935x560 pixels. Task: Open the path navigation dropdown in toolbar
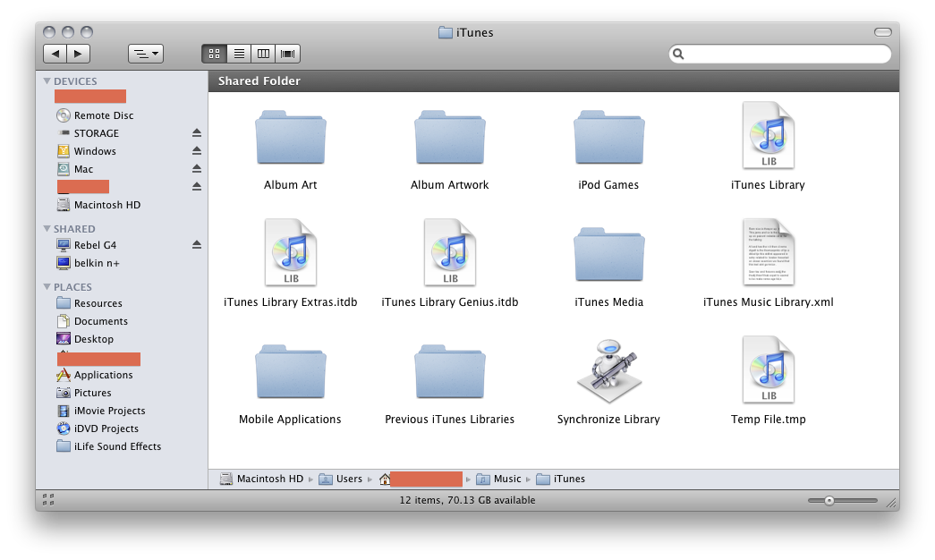(x=146, y=54)
